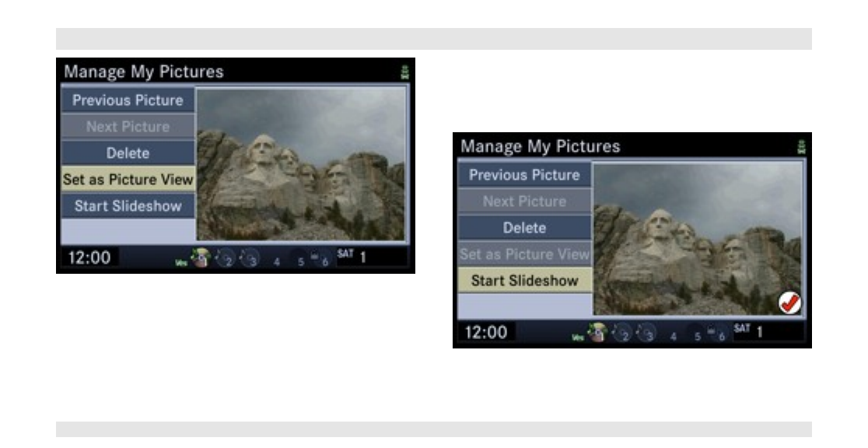This screenshot has width=868, height=448.
Task: Tap preset 5 on left screen status bar
Action: click(300, 261)
